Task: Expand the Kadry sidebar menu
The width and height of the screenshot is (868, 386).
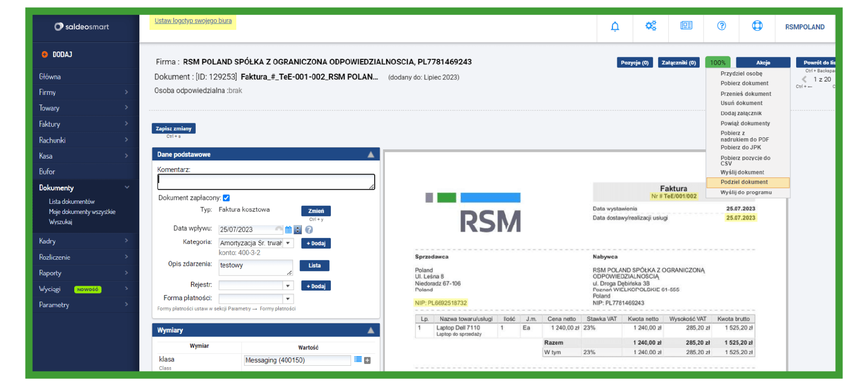Action: 85,241
